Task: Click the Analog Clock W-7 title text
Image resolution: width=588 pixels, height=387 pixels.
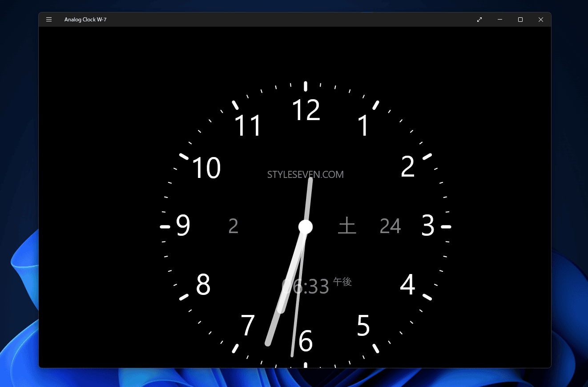Action: pyautogui.click(x=85, y=20)
